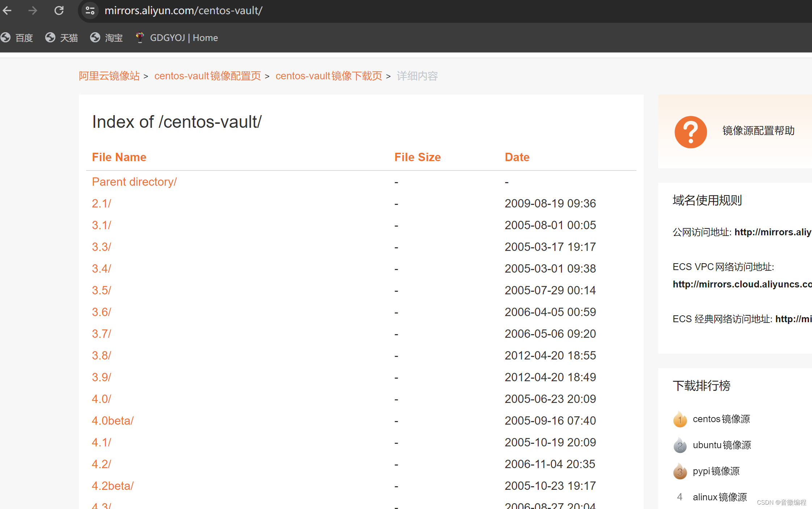Open the 3.5/ directory
Image resolution: width=812 pixels, height=509 pixels.
tap(101, 290)
